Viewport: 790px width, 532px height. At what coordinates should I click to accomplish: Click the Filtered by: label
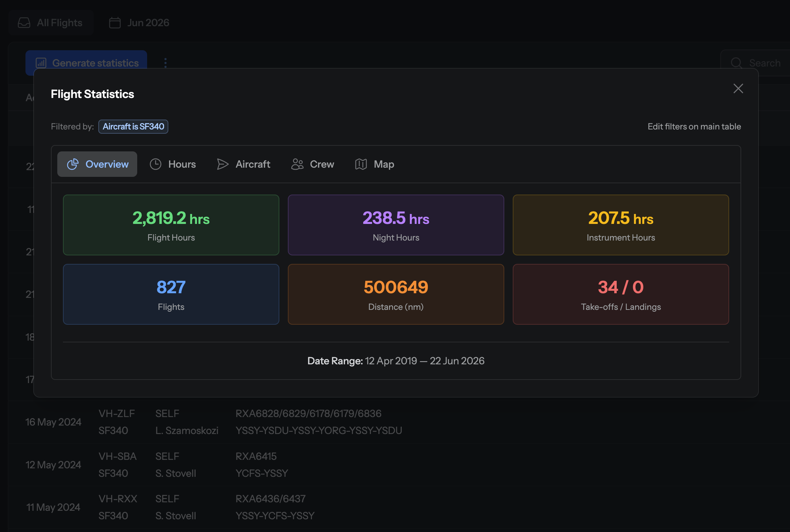72,127
